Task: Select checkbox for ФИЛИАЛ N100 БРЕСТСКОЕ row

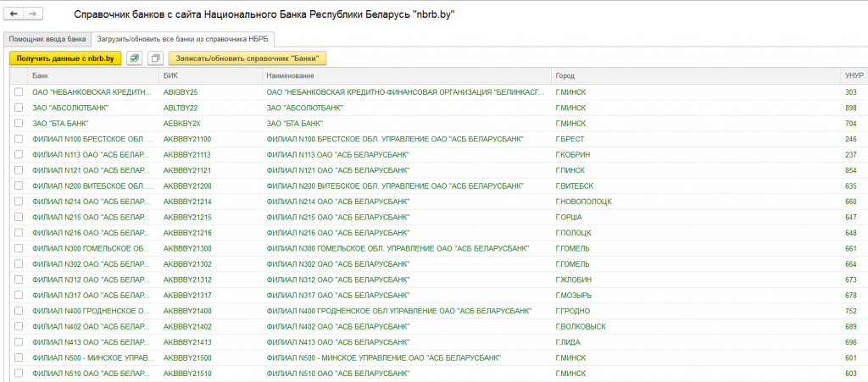Action: (19, 139)
